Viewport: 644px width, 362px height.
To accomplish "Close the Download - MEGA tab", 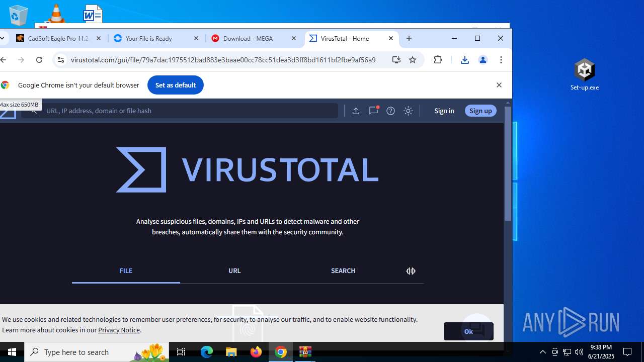I will point(294,38).
